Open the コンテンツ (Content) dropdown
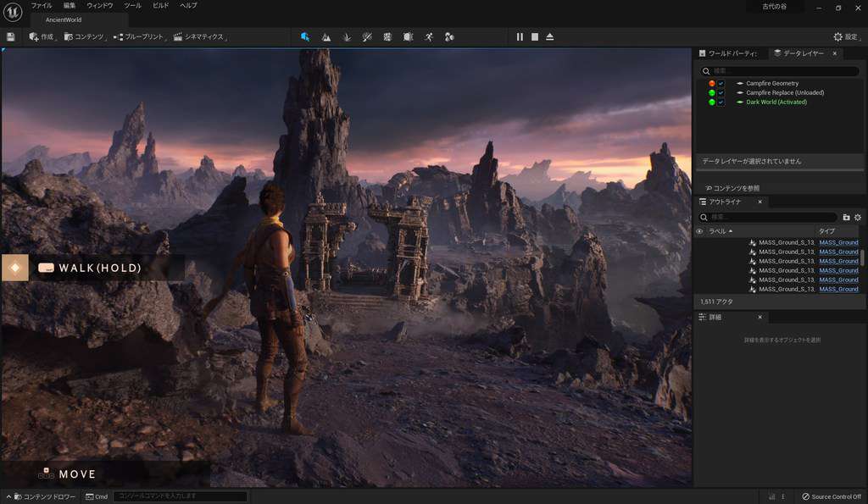Screen dimensions: 868x504 85,37
